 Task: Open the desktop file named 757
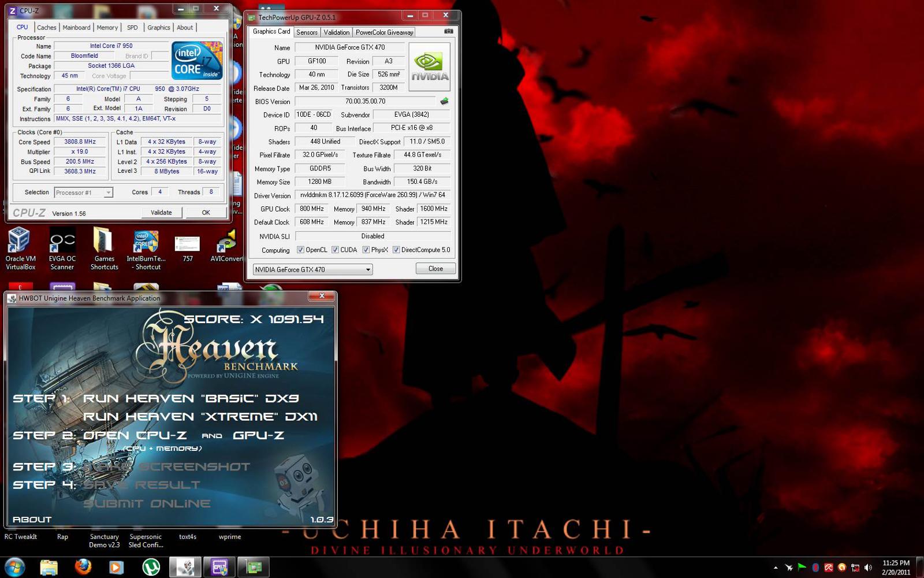pyautogui.click(x=187, y=249)
